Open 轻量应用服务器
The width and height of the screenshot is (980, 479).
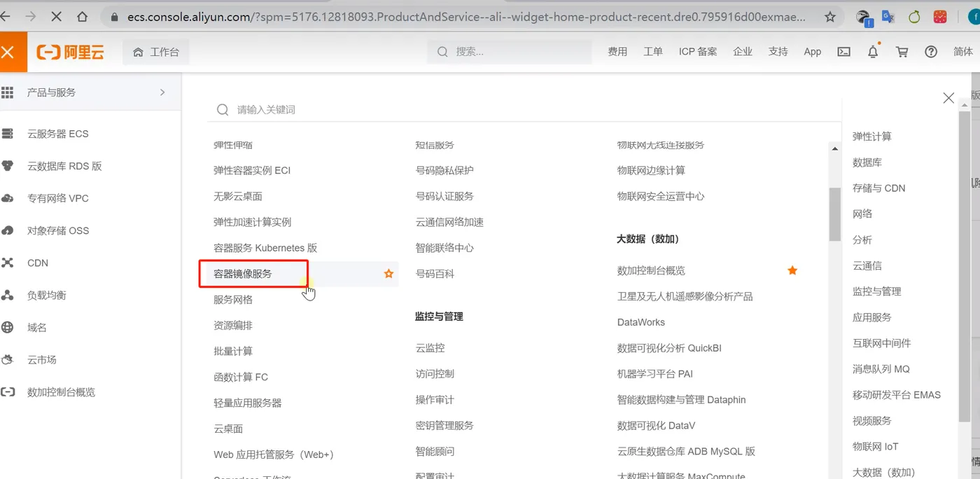(x=248, y=403)
